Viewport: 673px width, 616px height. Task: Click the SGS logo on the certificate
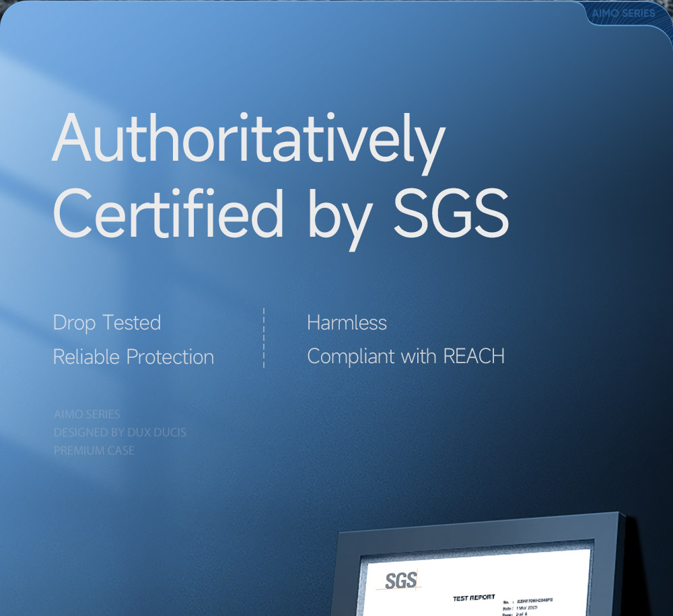[400, 580]
